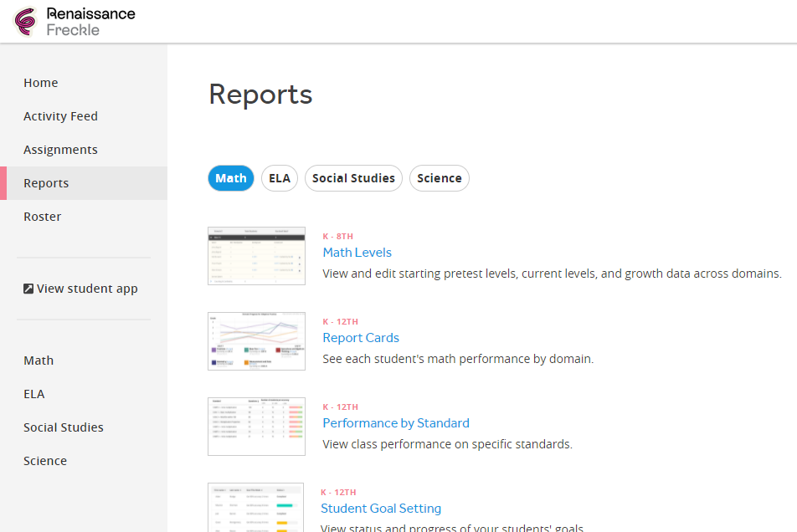Open the Performance by Standard link
The width and height of the screenshot is (797, 532).
click(396, 423)
